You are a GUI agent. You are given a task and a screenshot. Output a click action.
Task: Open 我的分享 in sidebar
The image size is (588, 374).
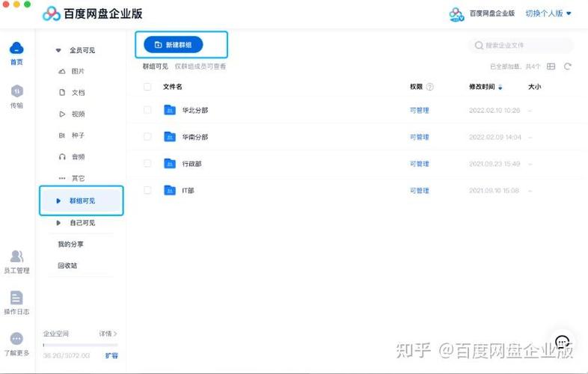tap(70, 244)
